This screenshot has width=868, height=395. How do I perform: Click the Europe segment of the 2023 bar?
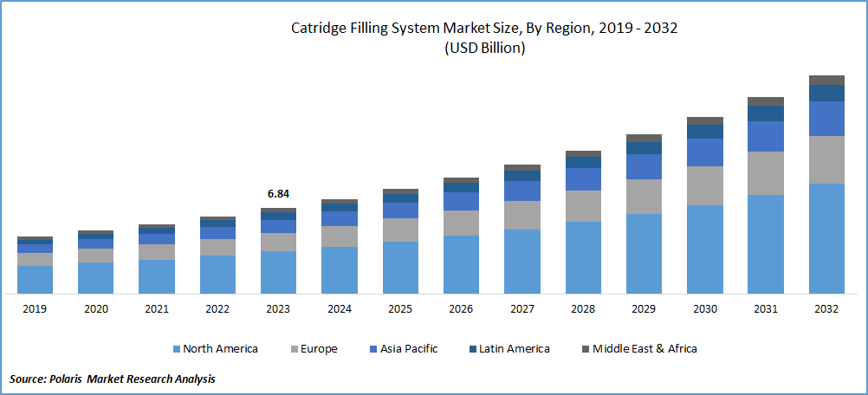[278, 243]
